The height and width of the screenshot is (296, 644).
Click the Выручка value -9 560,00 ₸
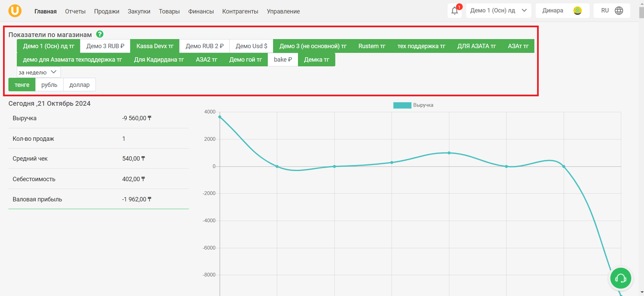point(137,118)
